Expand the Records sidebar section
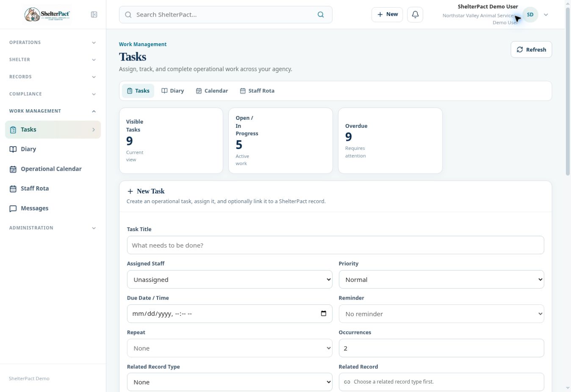The height and width of the screenshot is (392, 571). [x=53, y=77]
